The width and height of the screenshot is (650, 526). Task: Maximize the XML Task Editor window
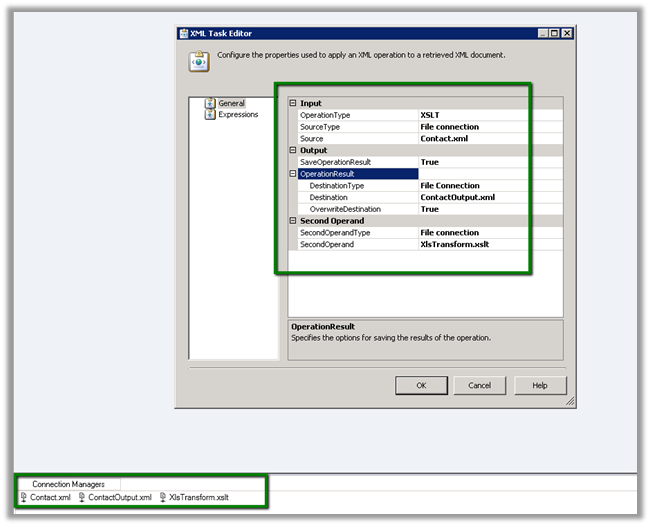pos(554,34)
